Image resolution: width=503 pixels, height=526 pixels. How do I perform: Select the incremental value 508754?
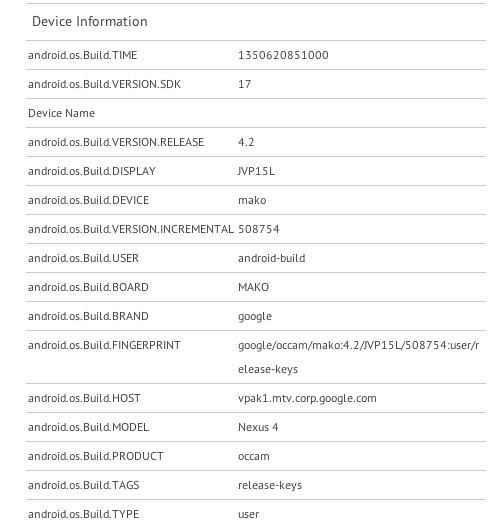(258, 229)
